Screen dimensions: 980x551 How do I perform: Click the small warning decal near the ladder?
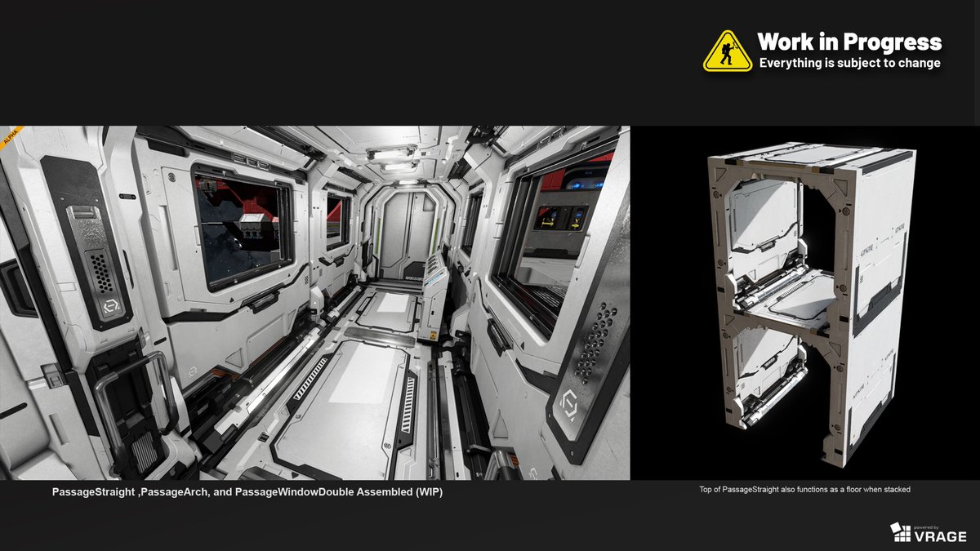(432, 334)
